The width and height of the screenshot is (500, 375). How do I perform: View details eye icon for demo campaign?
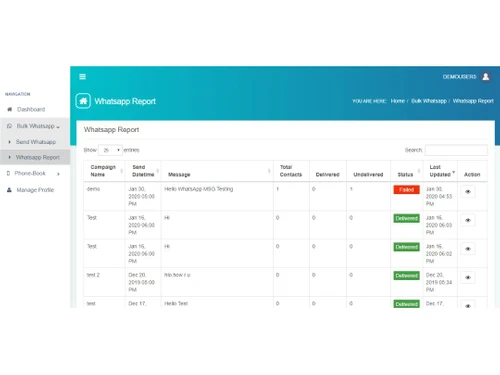pos(468,192)
